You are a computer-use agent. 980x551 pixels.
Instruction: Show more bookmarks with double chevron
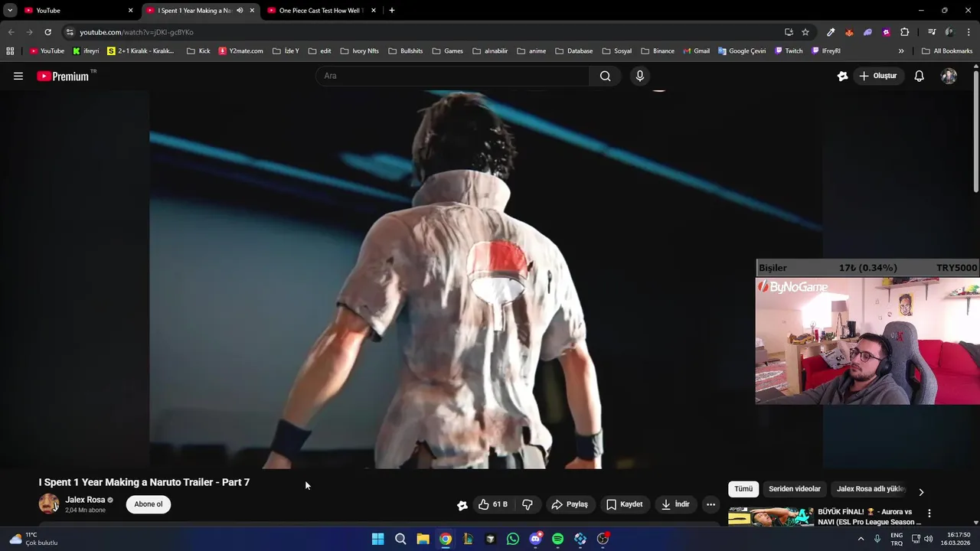pos(901,51)
